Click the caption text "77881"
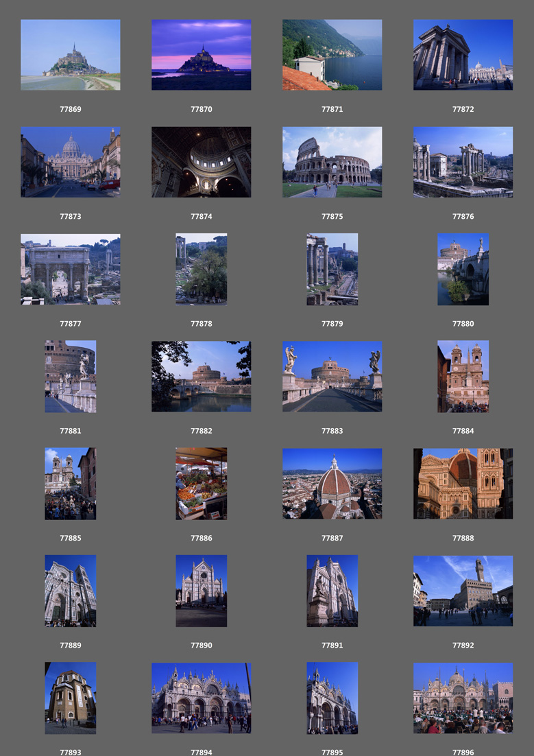This screenshot has height=756, width=534. [x=71, y=431]
